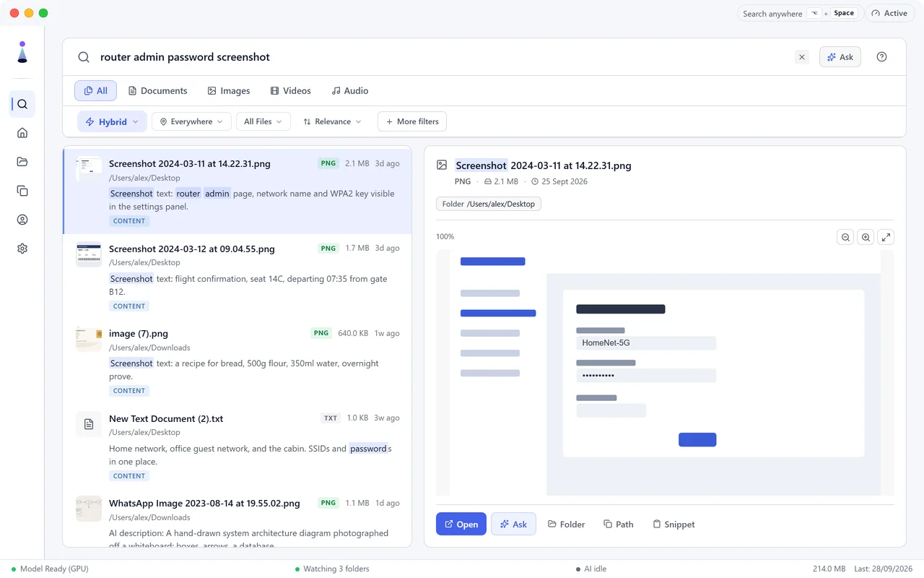Open the Relevance sort dropdown
Viewport: 924px width, 578px height.
point(332,121)
